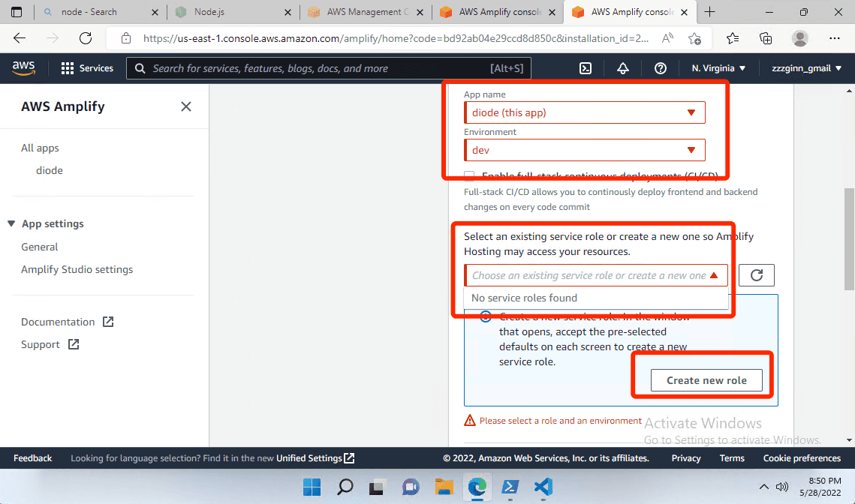Launch PowerShell from the taskbar

510,487
